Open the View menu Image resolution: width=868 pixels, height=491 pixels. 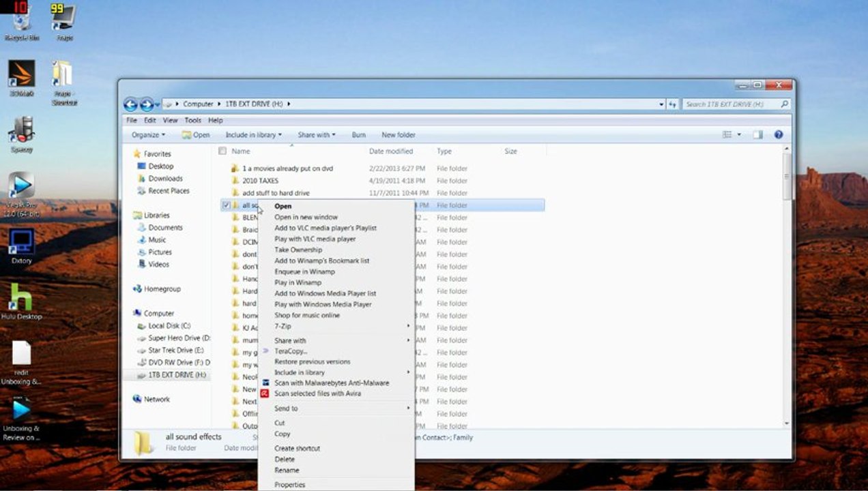pos(170,120)
